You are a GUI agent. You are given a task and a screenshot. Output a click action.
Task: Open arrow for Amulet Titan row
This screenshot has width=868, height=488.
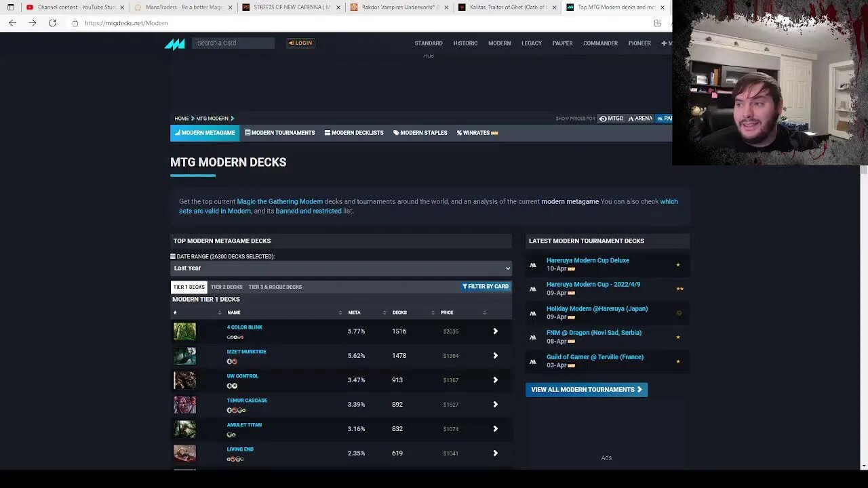pos(495,429)
